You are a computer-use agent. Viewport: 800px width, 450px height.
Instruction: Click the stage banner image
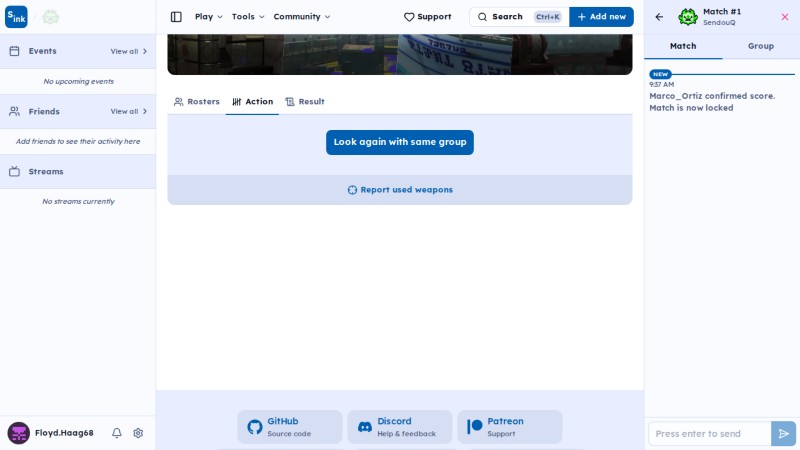[400, 54]
